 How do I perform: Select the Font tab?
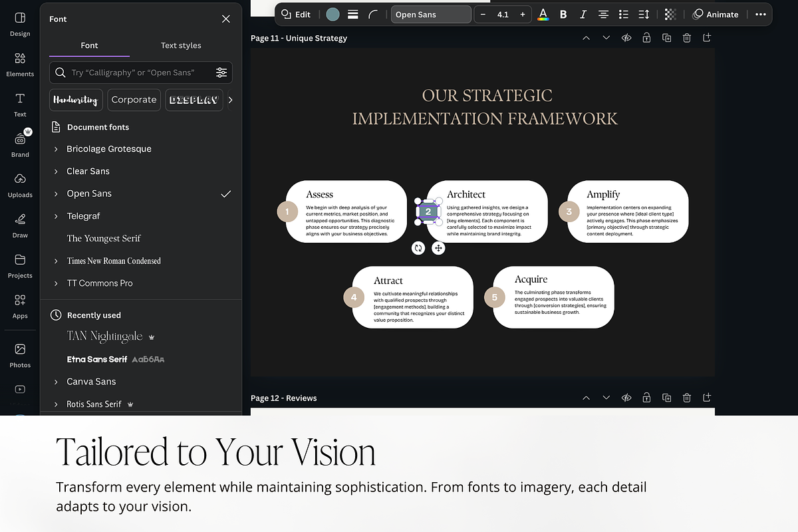click(89, 45)
